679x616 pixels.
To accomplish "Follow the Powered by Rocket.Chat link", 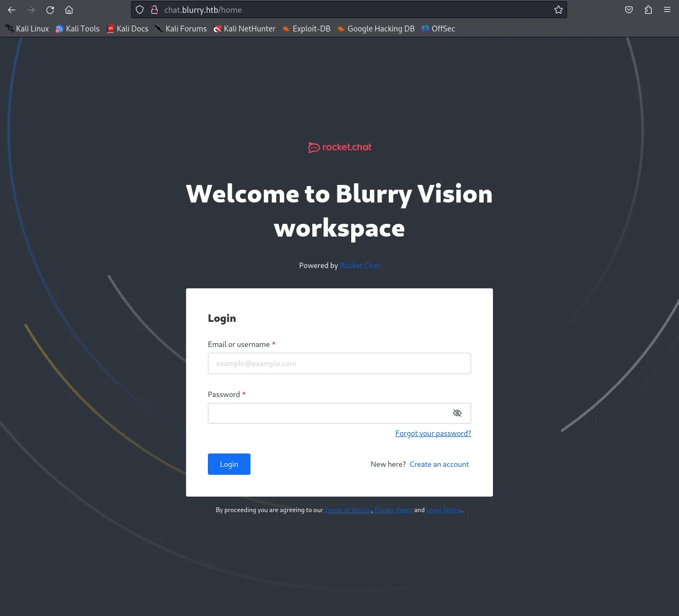I will pos(360,265).
